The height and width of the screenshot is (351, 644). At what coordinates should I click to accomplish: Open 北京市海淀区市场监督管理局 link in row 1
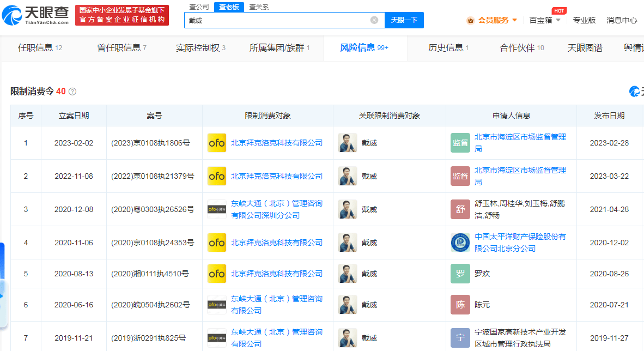click(x=520, y=143)
